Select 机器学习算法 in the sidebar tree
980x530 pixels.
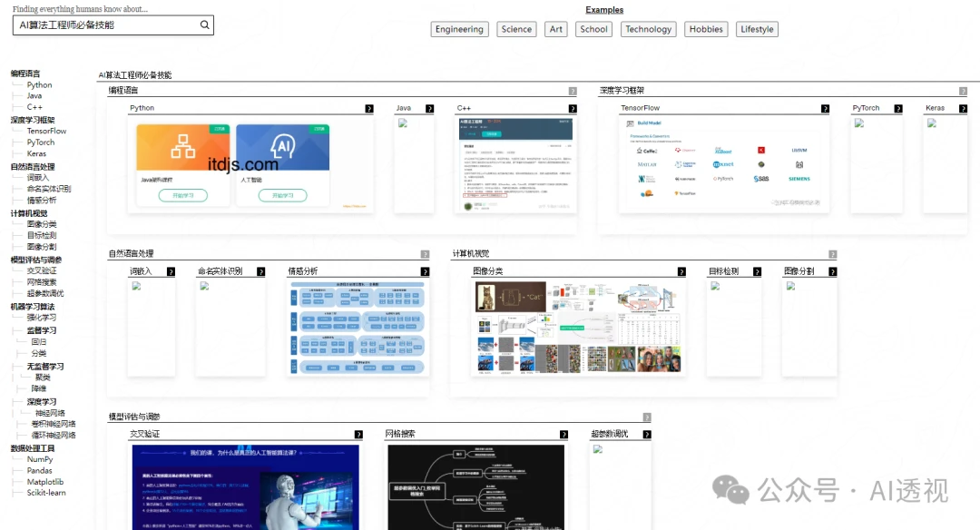pyautogui.click(x=33, y=307)
